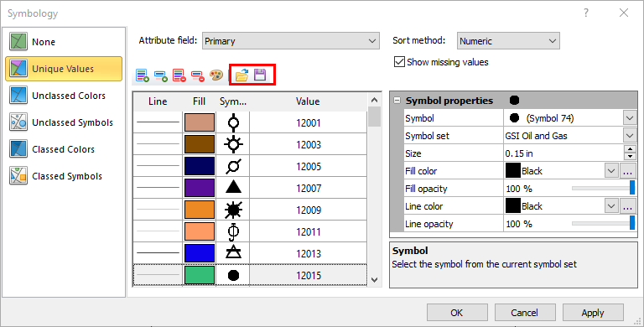644x327 pixels.
Task: Open the Sort method dropdown
Action: [508, 41]
